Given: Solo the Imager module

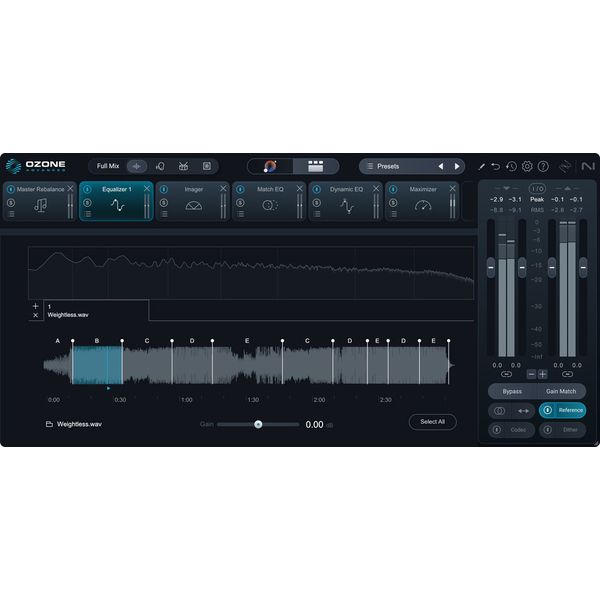Looking at the screenshot, I should click(164, 202).
